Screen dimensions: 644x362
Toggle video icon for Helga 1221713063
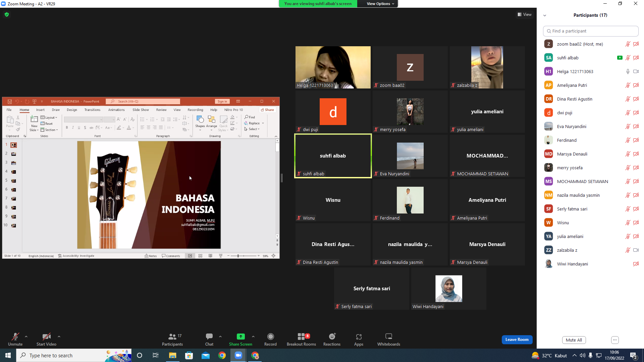point(636,71)
